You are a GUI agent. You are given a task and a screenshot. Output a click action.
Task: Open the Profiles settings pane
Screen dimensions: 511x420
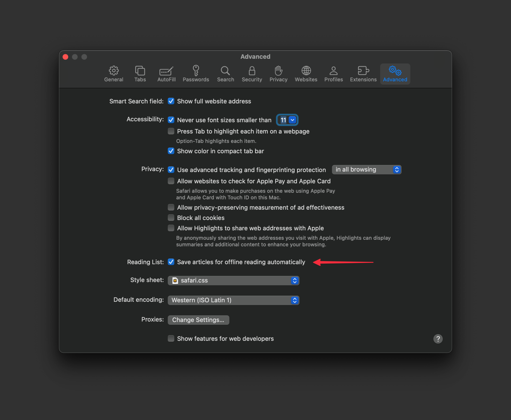[333, 74]
